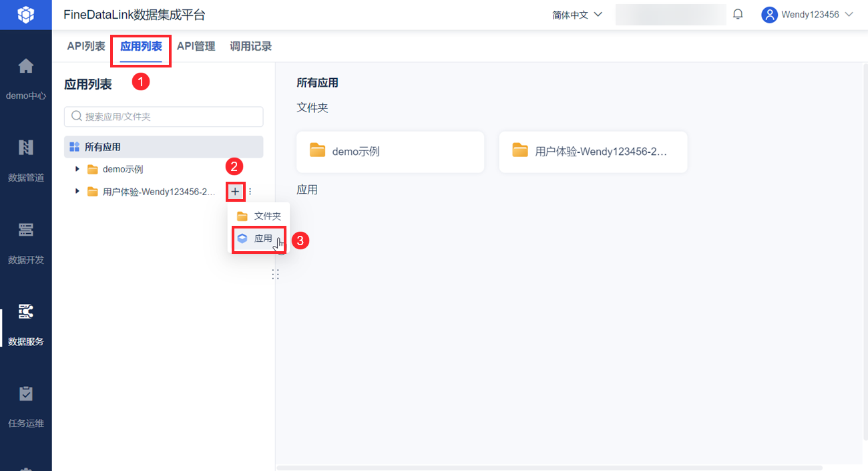Open 数据开发 in the sidebar
Viewport: 868px width, 471px height.
pyautogui.click(x=25, y=243)
